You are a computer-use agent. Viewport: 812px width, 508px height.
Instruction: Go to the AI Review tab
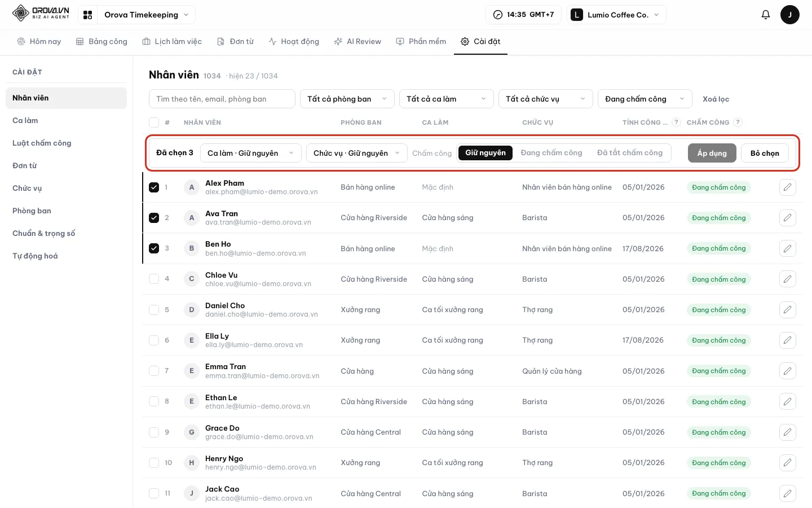coord(358,41)
